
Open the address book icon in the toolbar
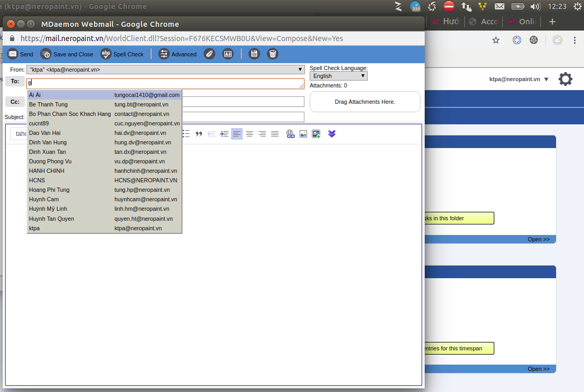point(228,54)
